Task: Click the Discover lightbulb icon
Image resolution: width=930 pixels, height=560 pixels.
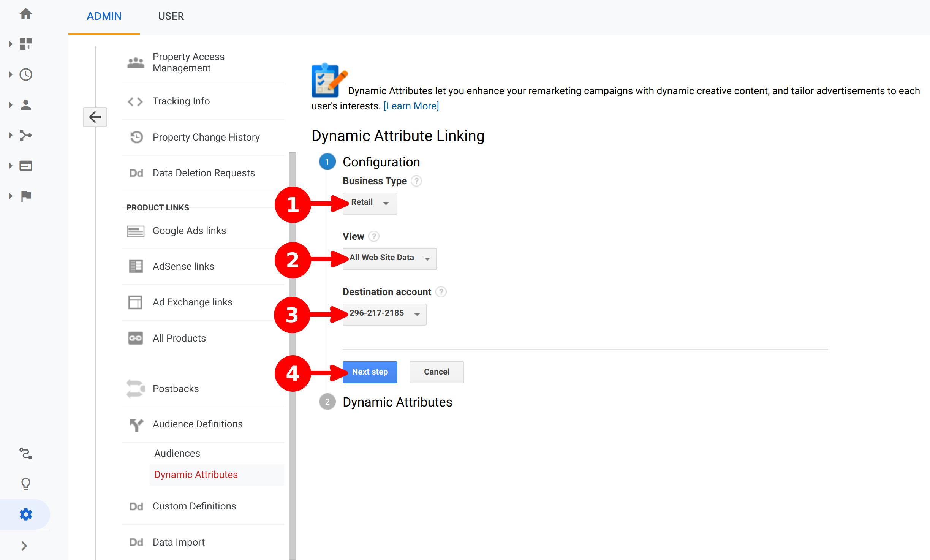Action: pyautogui.click(x=26, y=484)
